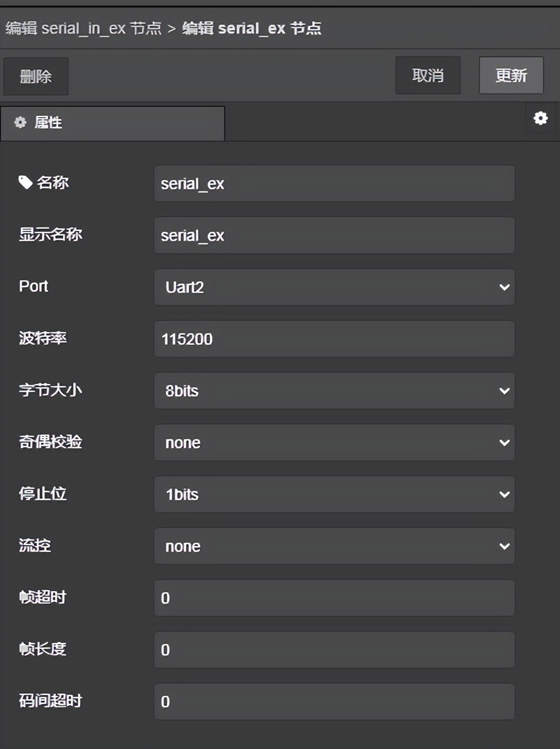Open settings via the top-right gear icon
Screen dimensions: 560x749
540,119
